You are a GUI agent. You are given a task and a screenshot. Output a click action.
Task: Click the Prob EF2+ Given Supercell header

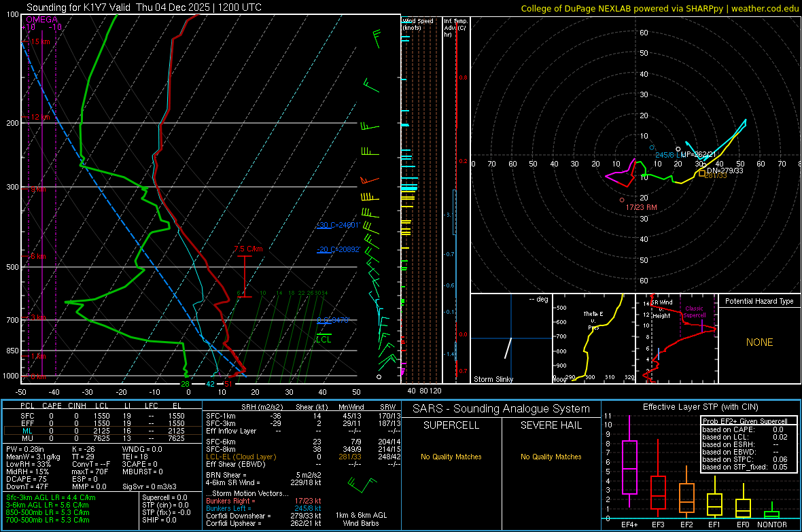pyautogui.click(x=745, y=421)
